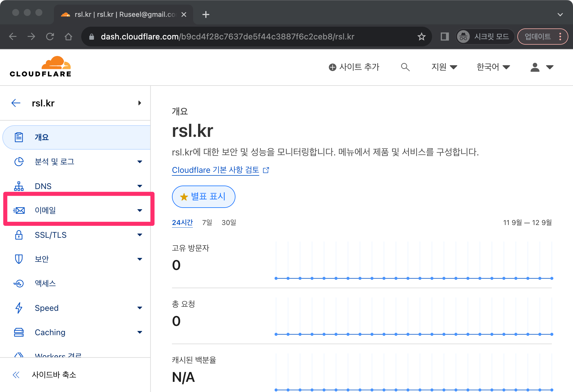Click the 사이트 추가 link
Screen dimensions: 573x392
(354, 67)
